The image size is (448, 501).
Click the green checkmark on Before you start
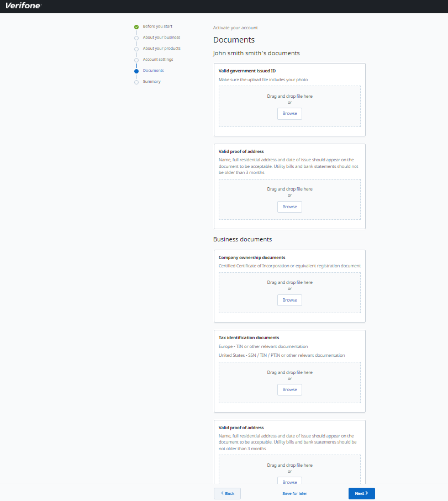tap(136, 26)
